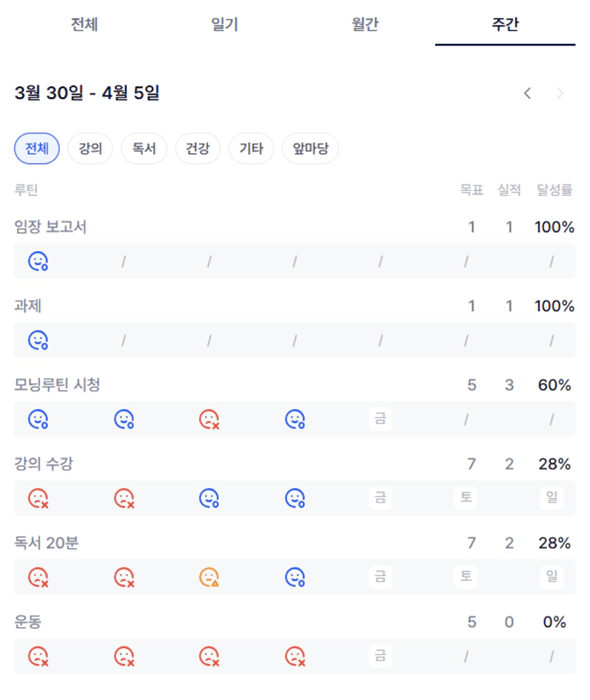
Task: Open the 모닝루틴 시청 routine title
Action: point(57,385)
